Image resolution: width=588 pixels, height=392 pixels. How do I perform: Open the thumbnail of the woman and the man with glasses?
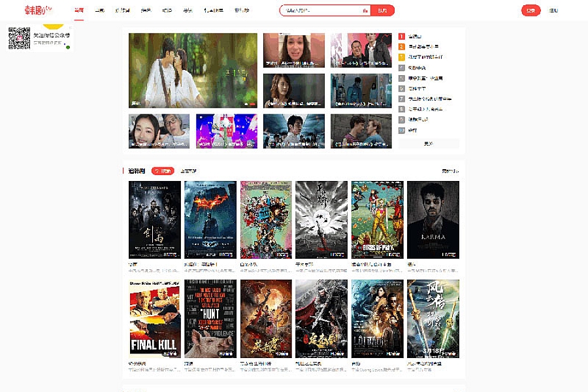(x=159, y=131)
